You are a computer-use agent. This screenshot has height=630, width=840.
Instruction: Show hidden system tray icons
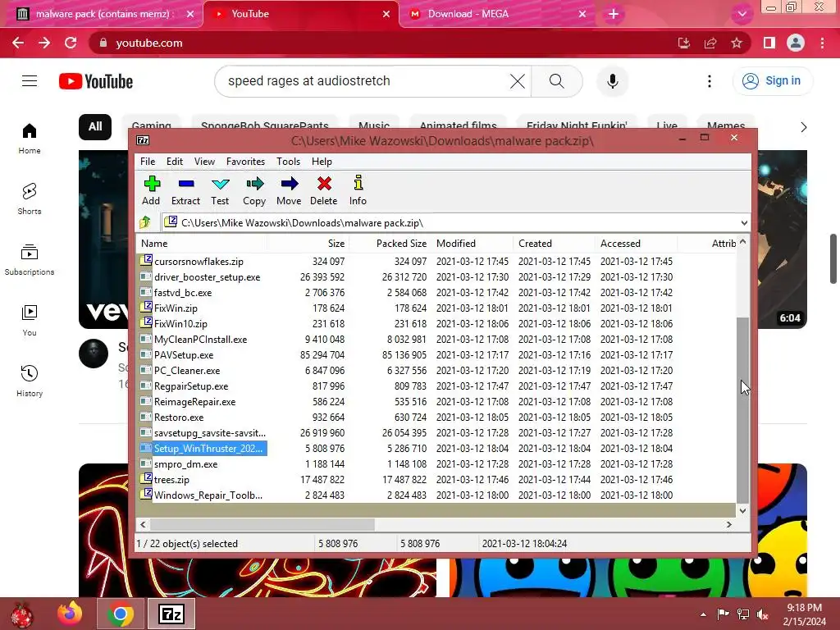(703, 614)
